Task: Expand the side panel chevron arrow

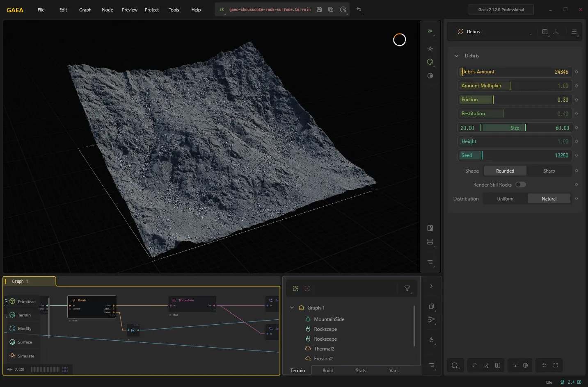Action: pyautogui.click(x=431, y=286)
